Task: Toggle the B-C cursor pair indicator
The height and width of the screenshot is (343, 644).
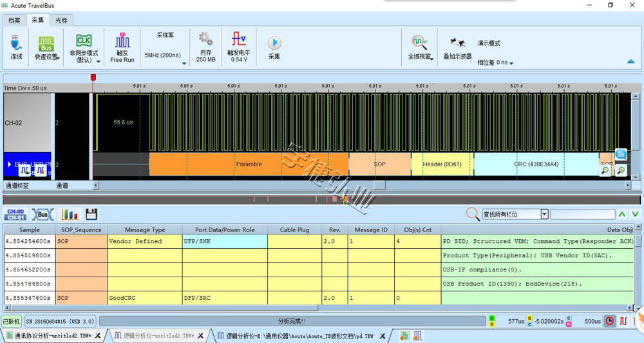Action: coord(529,321)
